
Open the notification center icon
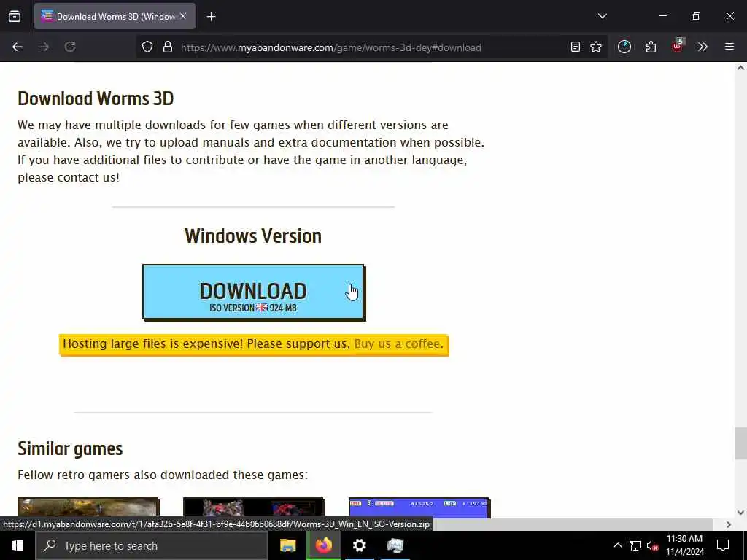(x=723, y=545)
